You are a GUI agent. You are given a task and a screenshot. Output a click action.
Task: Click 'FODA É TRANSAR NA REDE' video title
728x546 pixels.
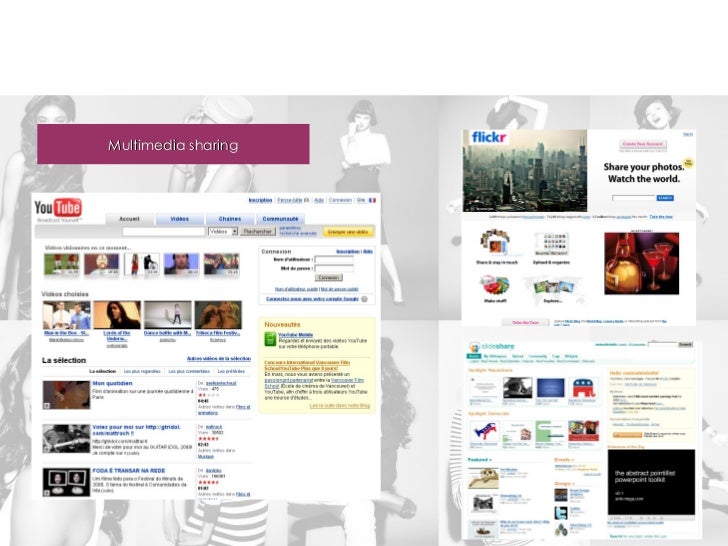(129, 471)
